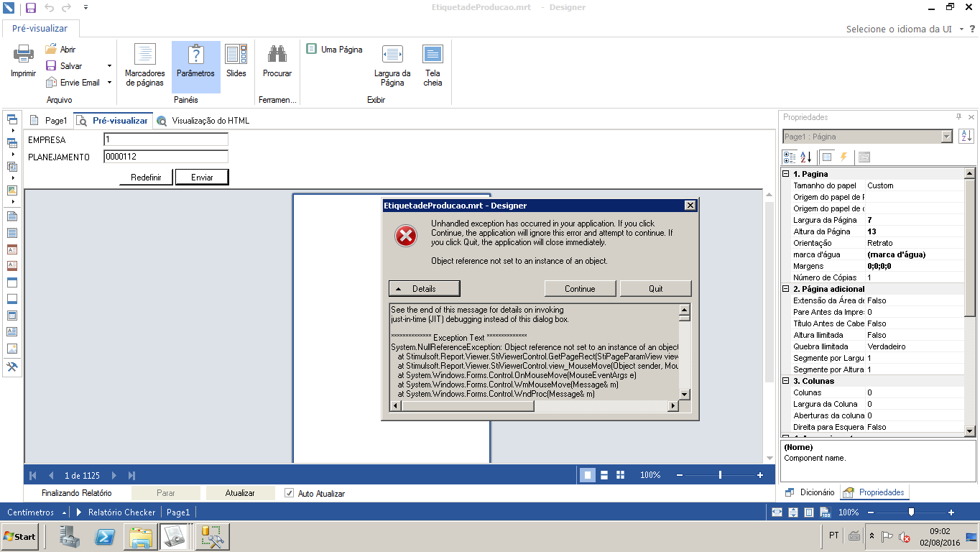Click the bands icon atop left toolbox
The height and width of the screenshot is (552, 980).
pos(12,119)
